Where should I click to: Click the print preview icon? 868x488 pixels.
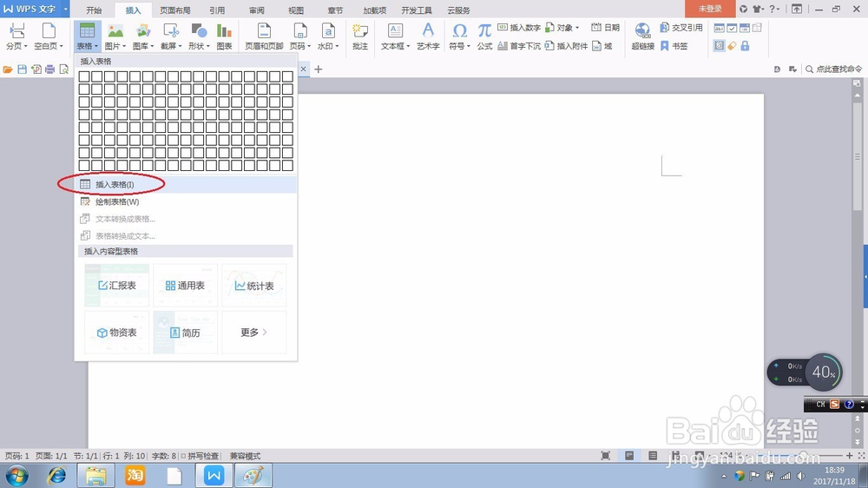point(63,69)
